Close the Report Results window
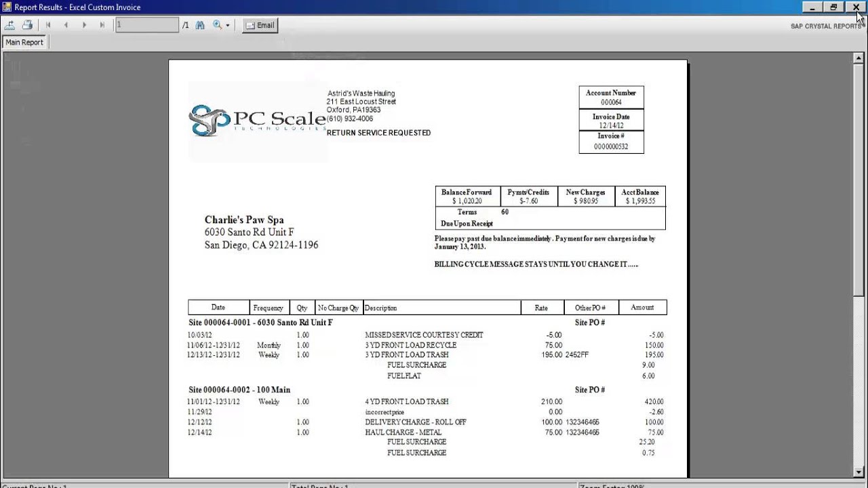The image size is (868, 488). [856, 7]
